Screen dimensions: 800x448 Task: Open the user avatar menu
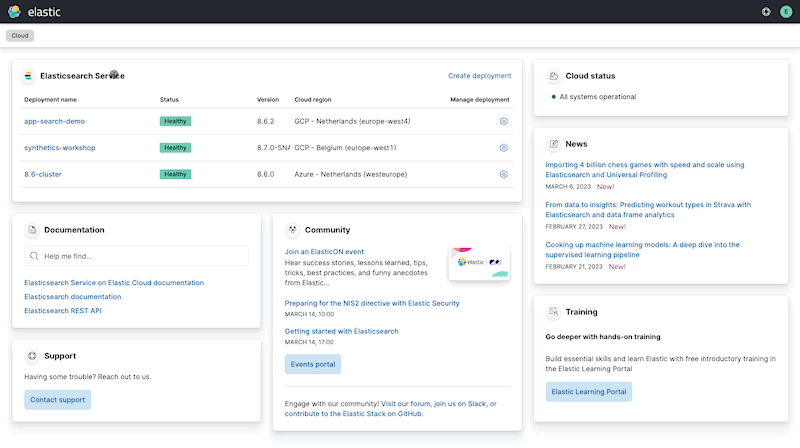click(786, 12)
